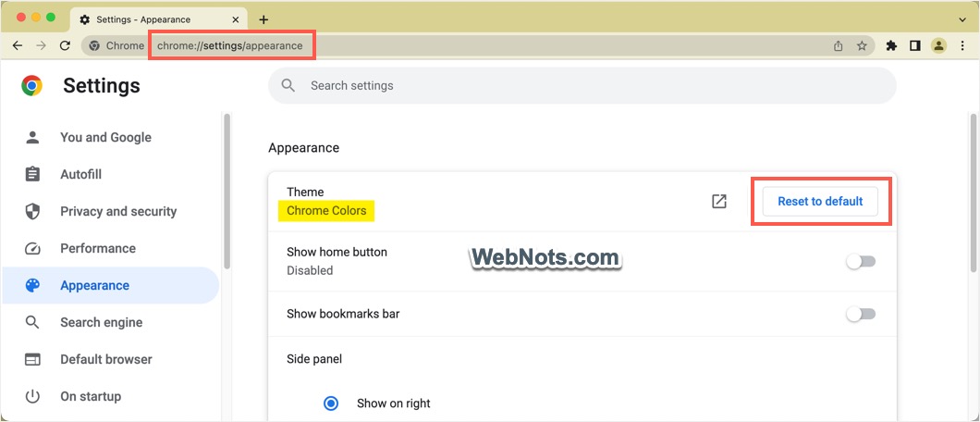This screenshot has height=422, width=980.
Task: Click the Search engine magnifier icon
Action: tap(31, 323)
